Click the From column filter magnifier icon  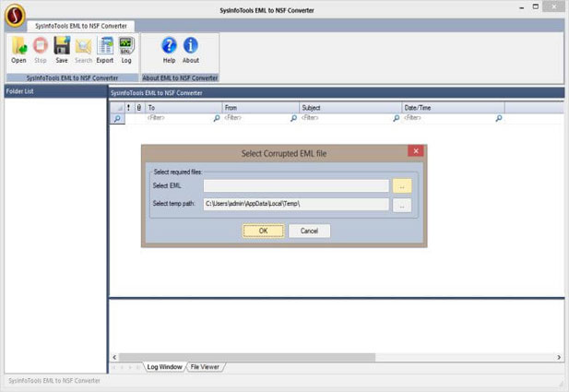pos(294,118)
